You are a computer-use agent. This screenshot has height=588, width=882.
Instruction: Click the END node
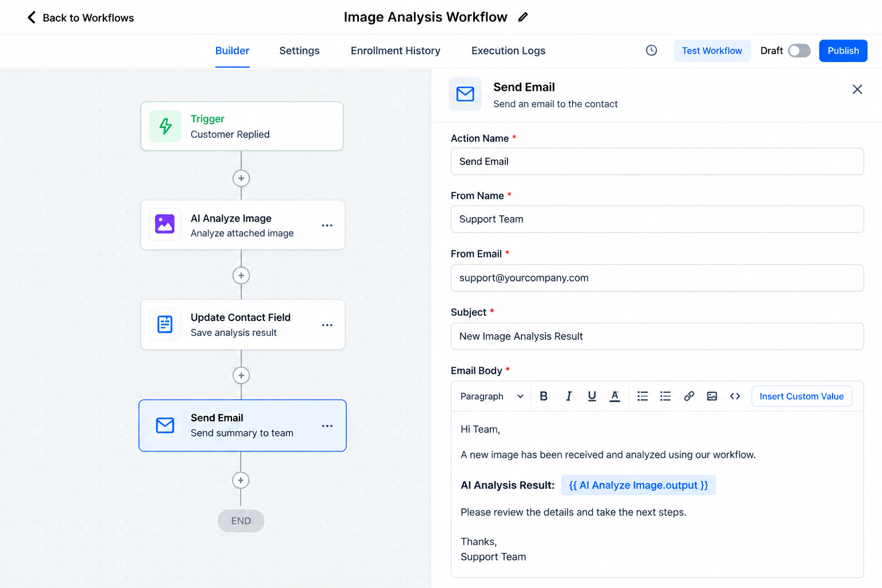point(241,521)
